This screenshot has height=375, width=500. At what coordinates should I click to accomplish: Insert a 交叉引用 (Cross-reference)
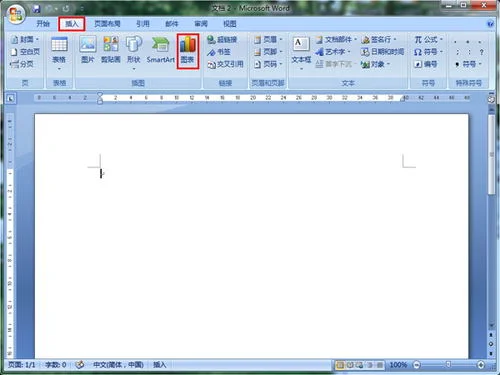[x=225, y=64]
